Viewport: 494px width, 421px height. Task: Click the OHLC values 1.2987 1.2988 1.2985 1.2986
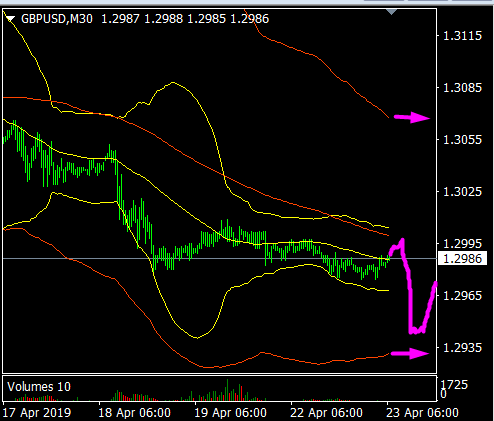(185, 19)
